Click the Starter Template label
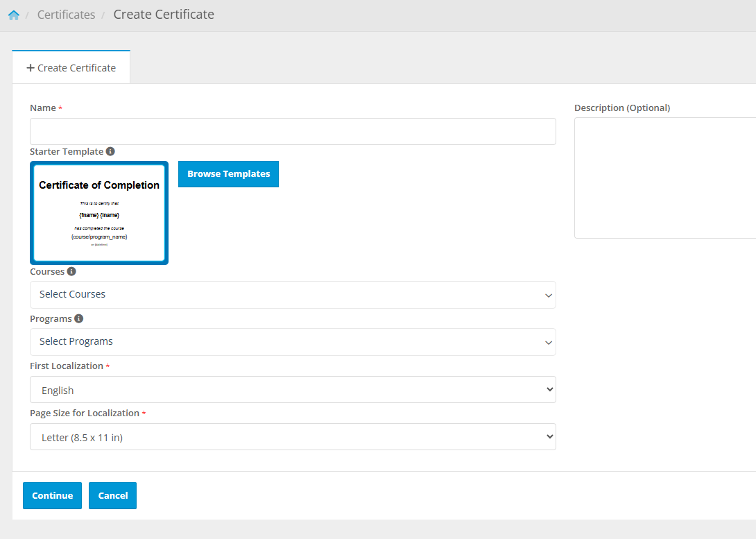The width and height of the screenshot is (756, 539). coord(67,151)
